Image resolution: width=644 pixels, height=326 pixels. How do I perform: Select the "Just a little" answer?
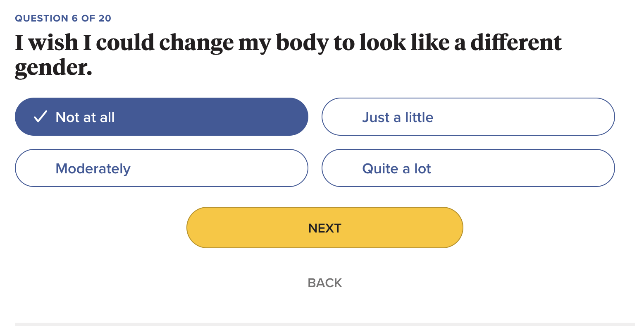pos(468,117)
